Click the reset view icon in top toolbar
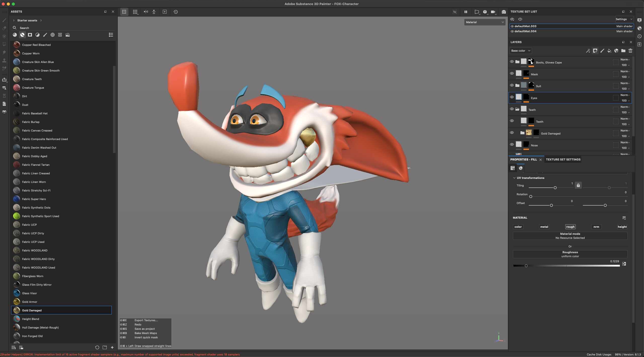Screen dimensions: 644x357 [176, 12]
